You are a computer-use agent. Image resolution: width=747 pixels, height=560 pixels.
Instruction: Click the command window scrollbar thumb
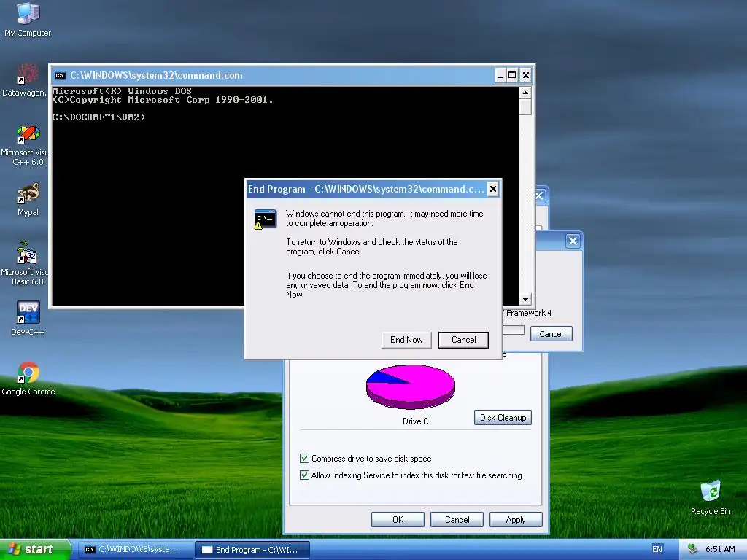click(525, 106)
